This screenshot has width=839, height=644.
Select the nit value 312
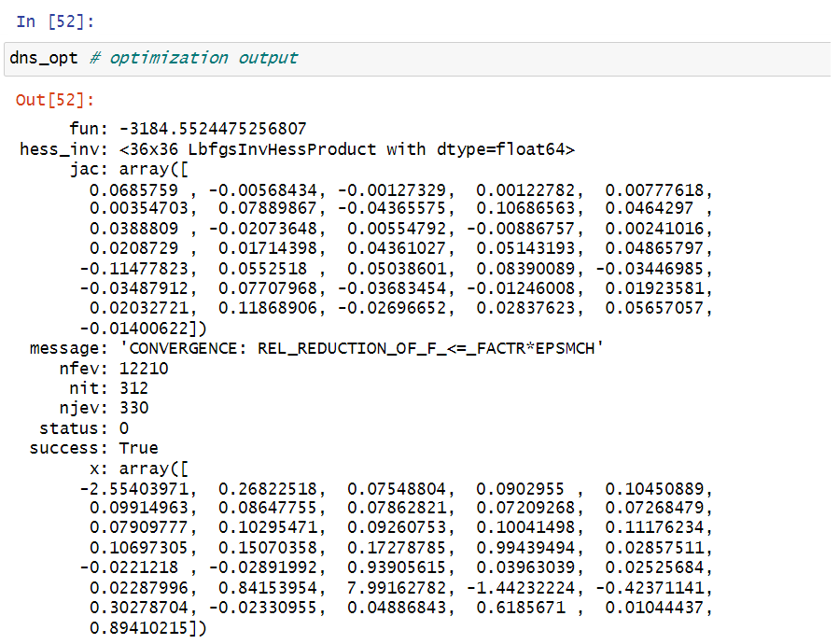133,388
